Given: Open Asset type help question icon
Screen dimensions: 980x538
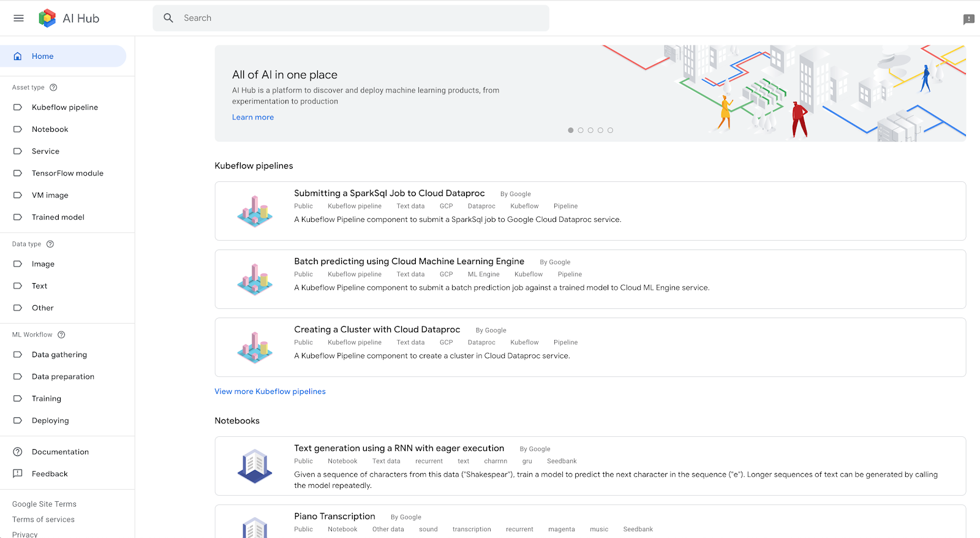Looking at the screenshot, I should click(x=53, y=88).
